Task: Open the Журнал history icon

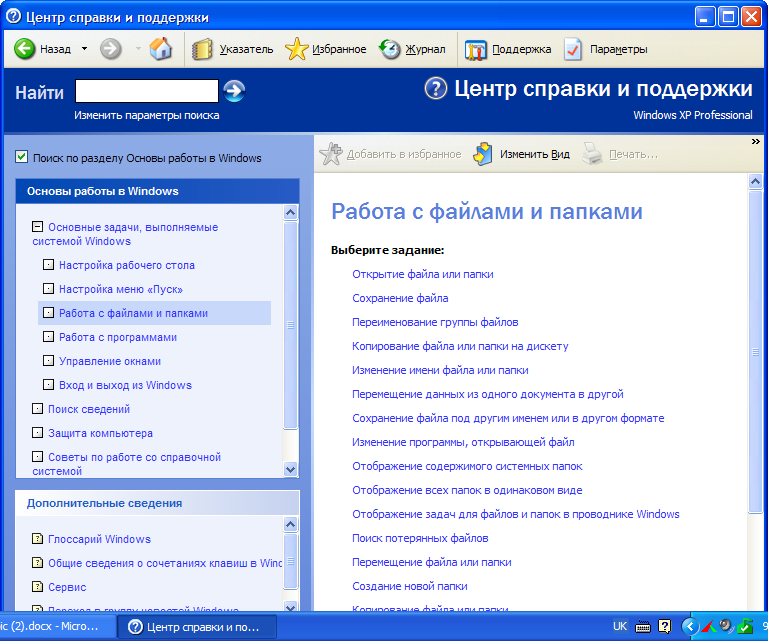Action: [x=390, y=49]
